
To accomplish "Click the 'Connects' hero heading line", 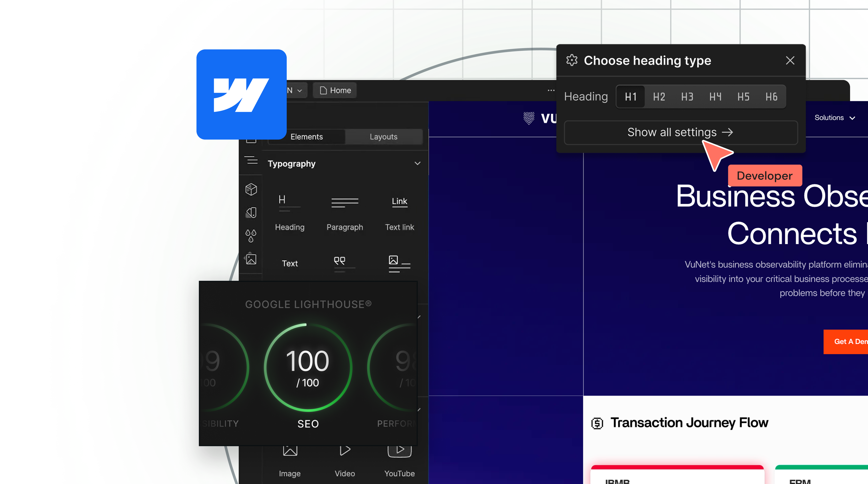I will [792, 234].
